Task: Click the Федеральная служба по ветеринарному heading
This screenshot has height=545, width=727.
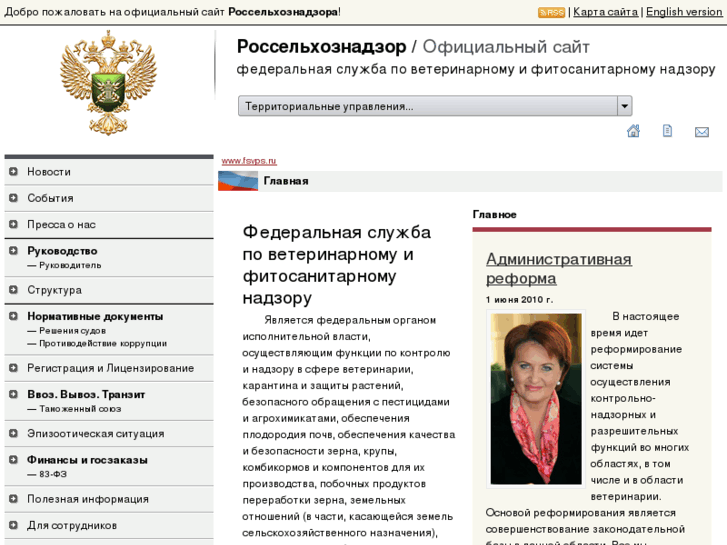Action: 337,265
